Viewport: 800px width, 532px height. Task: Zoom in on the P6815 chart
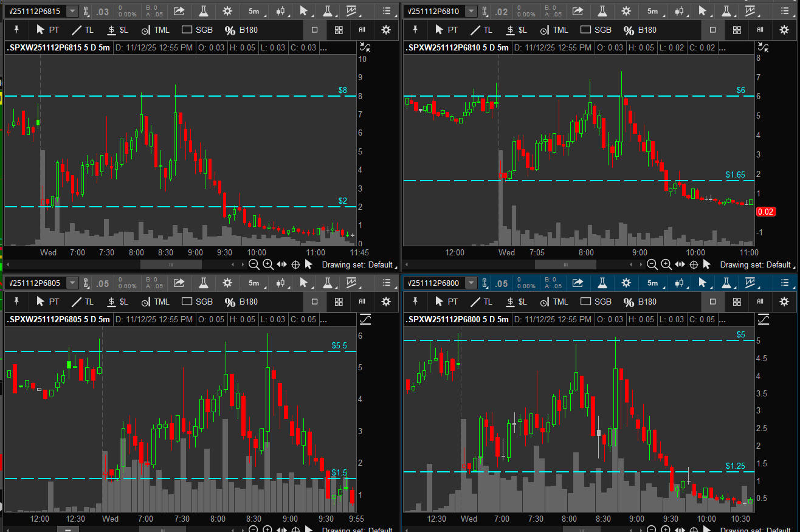tap(267, 264)
